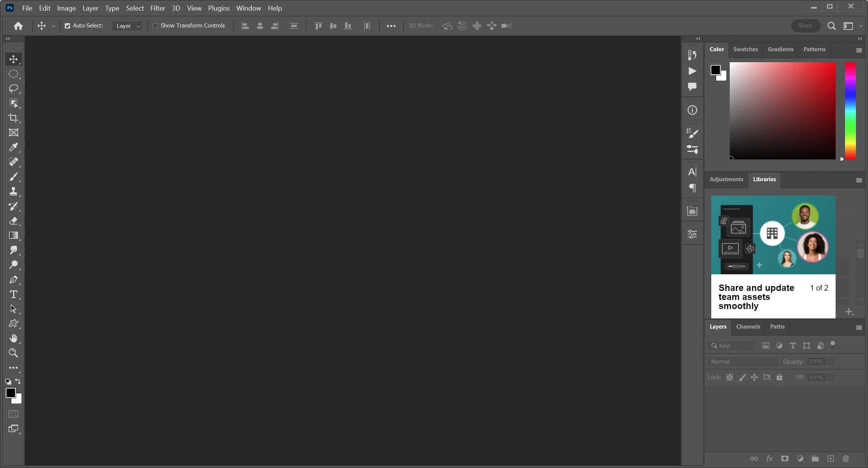
Task: Swap foreground and background colors
Action: (x=18, y=381)
